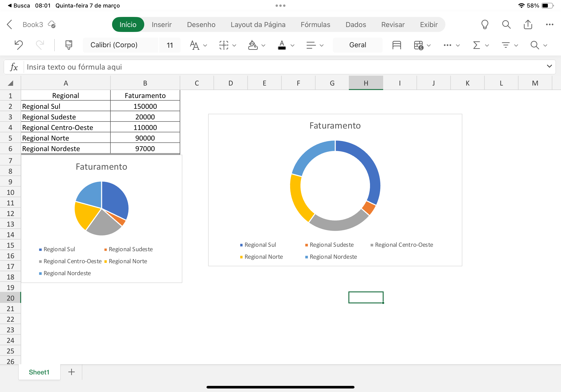Click the Sheet1 tab
The height and width of the screenshot is (392, 561).
tap(39, 372)
